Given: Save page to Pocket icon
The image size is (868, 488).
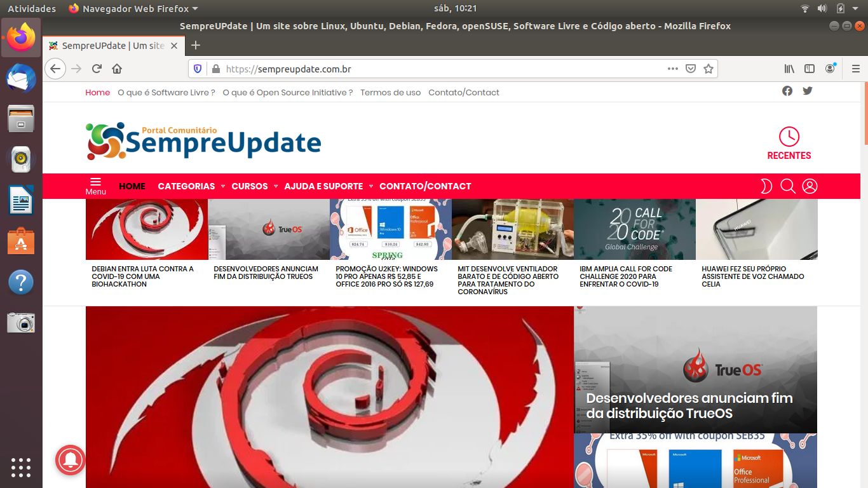Looking at the screenshot, I should coord(691,69).
